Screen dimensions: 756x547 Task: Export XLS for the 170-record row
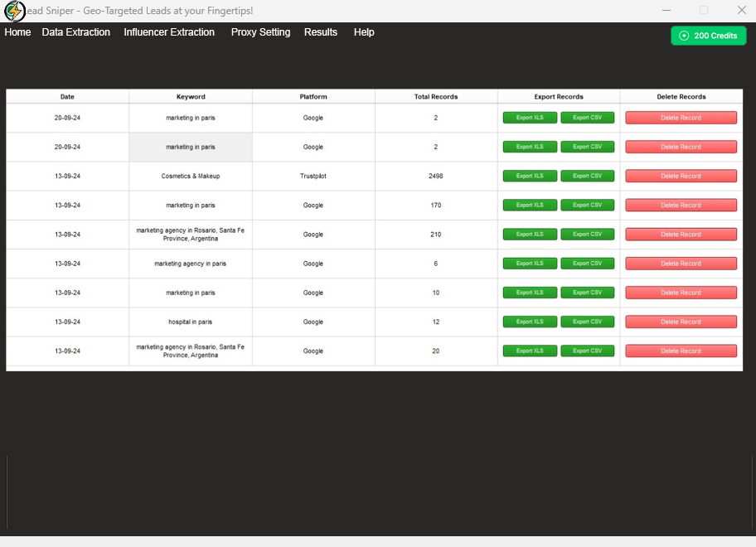point(530,206)
